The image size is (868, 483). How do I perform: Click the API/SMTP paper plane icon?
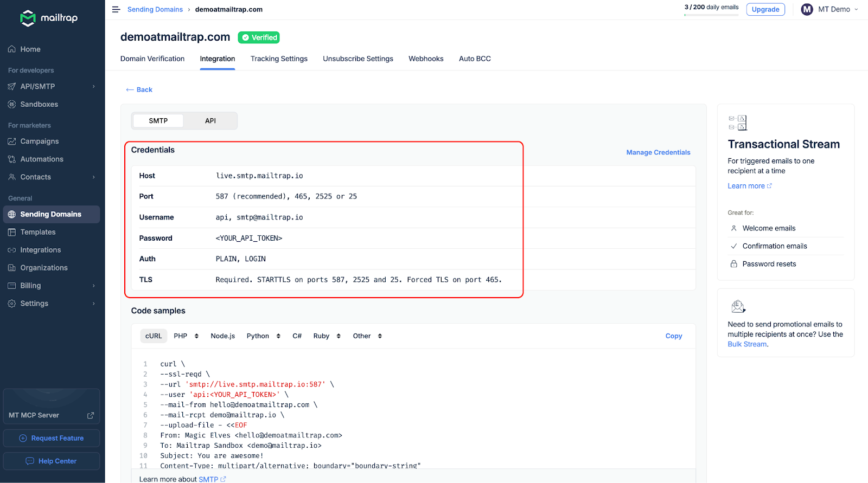(12, 86)
